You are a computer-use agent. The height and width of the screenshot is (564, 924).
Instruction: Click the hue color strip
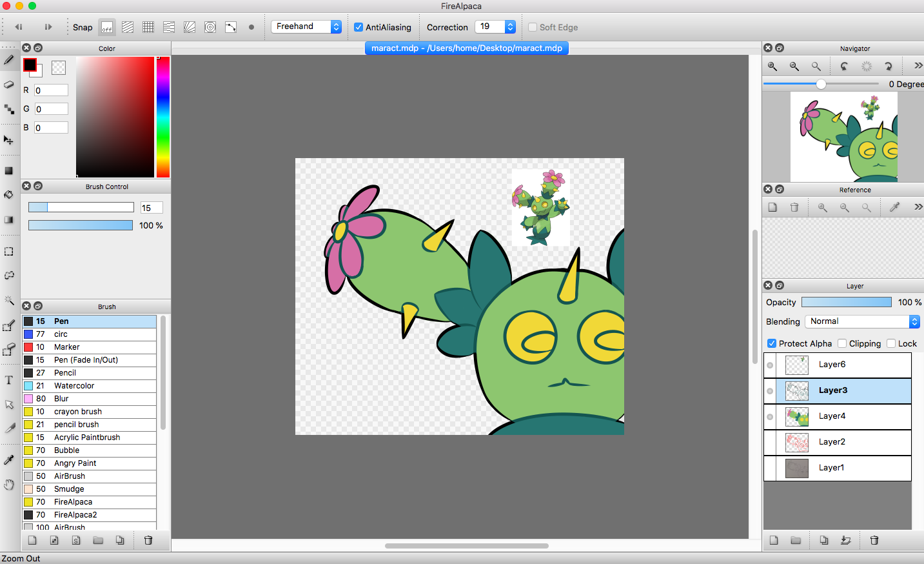click(x=163, y=117)
